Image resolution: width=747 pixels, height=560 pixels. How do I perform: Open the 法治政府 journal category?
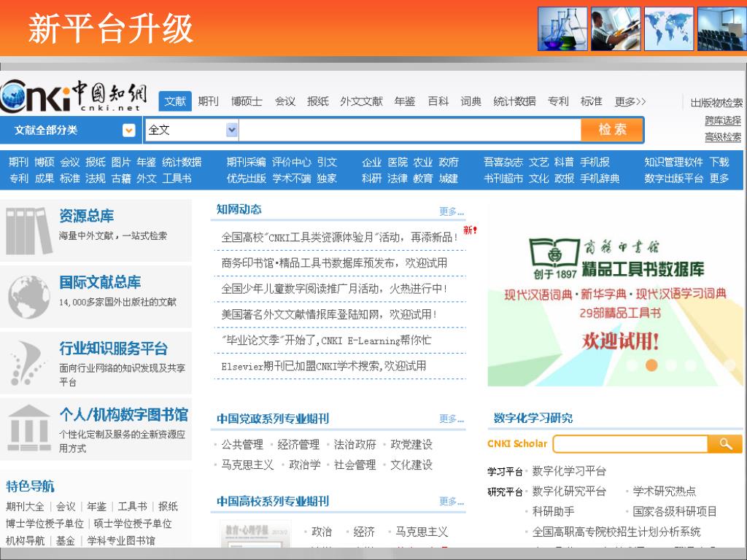355,445
